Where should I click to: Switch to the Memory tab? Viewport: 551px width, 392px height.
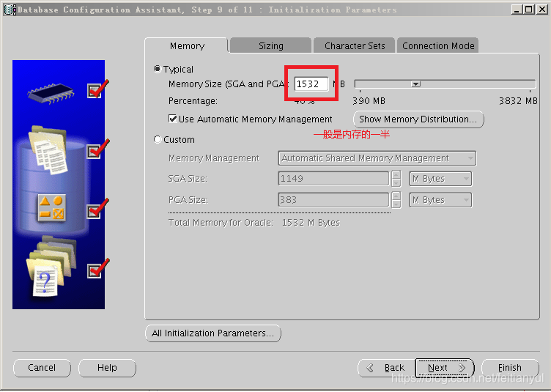pyautogui.click(x=187, y=45)
